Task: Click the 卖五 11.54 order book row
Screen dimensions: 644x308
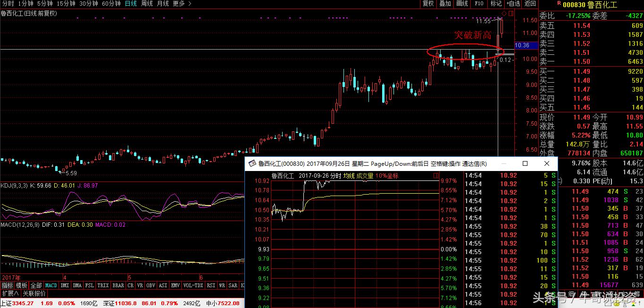Action: [591, 26]
